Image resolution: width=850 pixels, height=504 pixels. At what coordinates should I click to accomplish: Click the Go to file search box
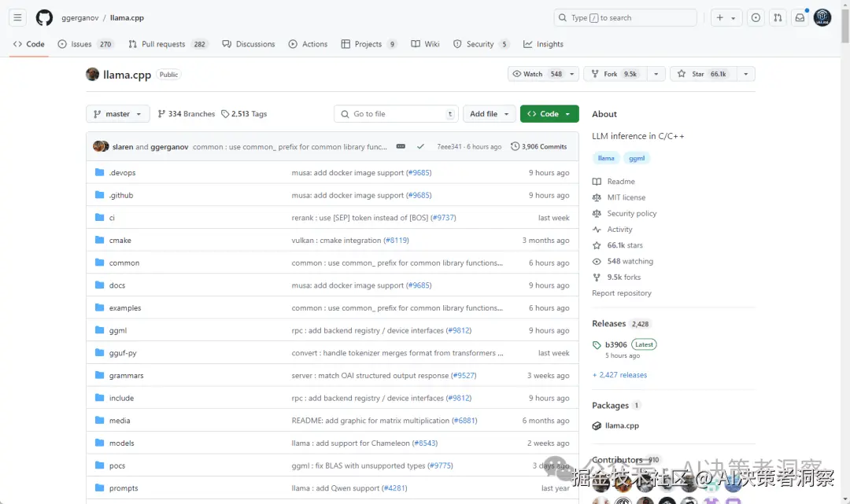(396, 114)
